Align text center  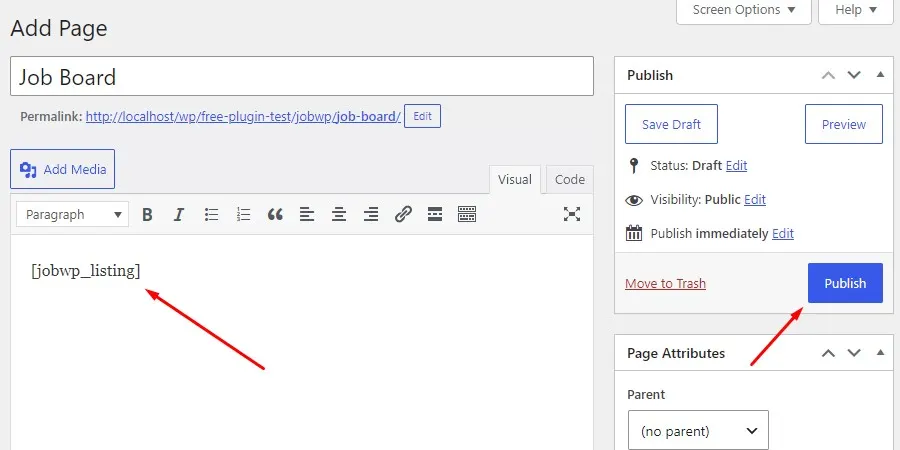339,215
